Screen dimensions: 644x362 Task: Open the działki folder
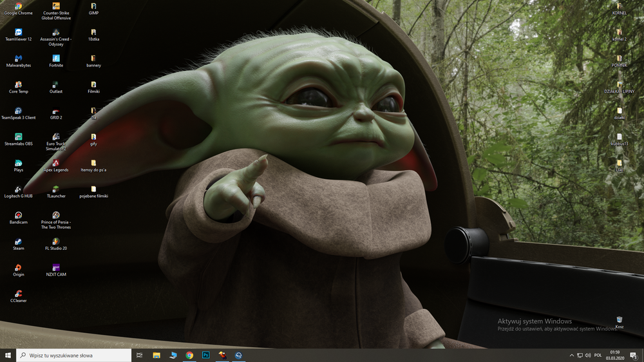pos(620,113)
